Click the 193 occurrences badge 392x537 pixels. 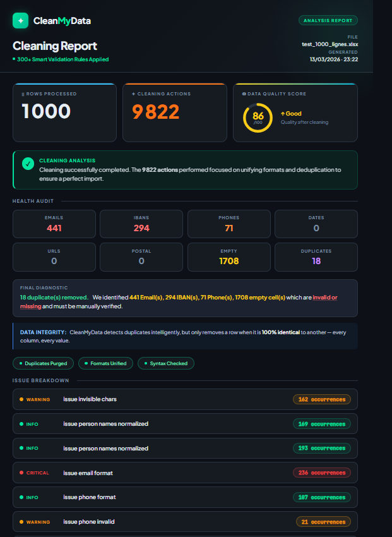coord(322,449)
